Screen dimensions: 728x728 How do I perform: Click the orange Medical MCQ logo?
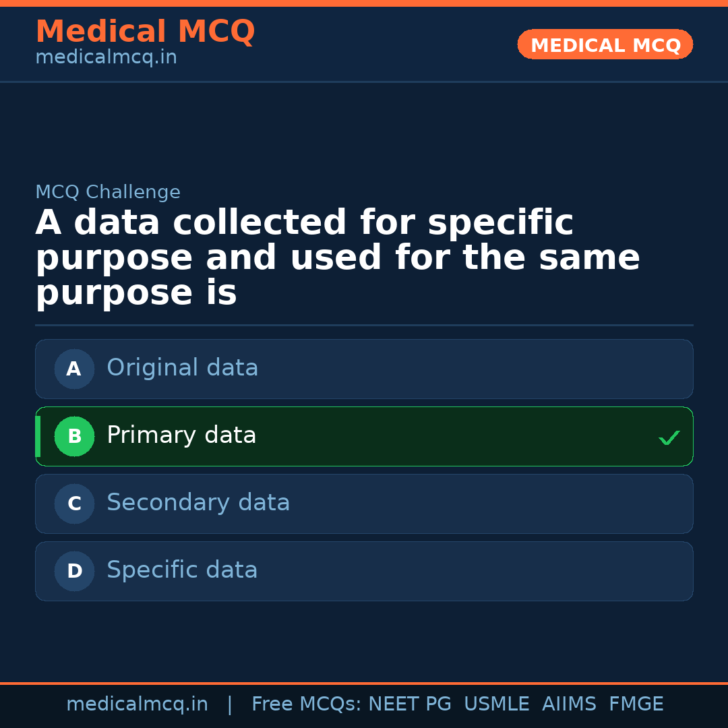pos(145,31)
